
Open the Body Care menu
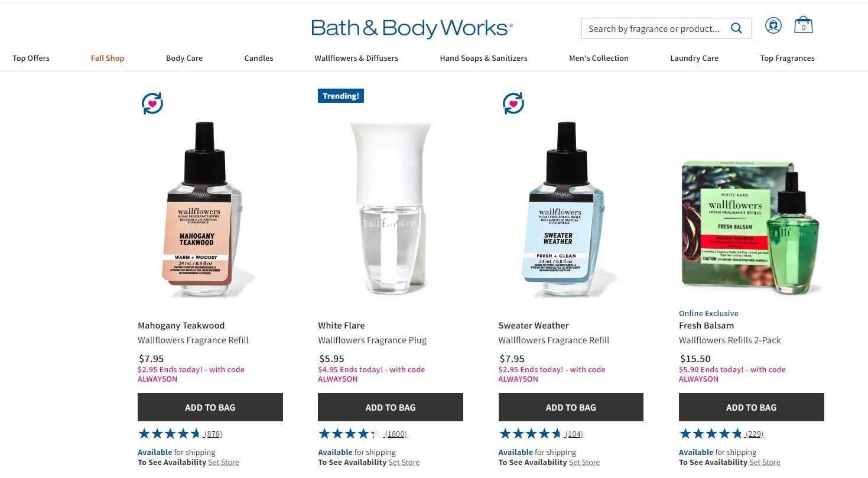(x=184, y=58)
